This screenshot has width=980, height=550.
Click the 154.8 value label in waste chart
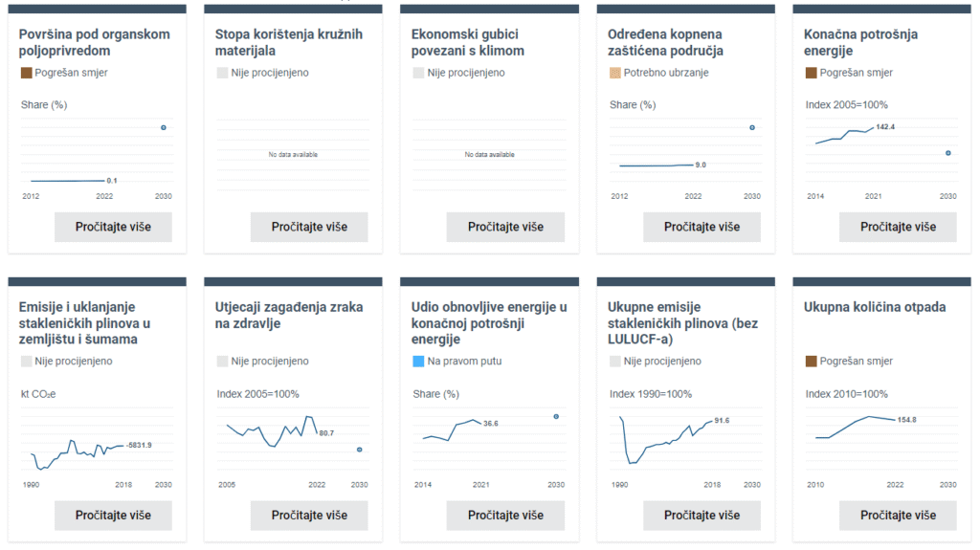[906, 420]
